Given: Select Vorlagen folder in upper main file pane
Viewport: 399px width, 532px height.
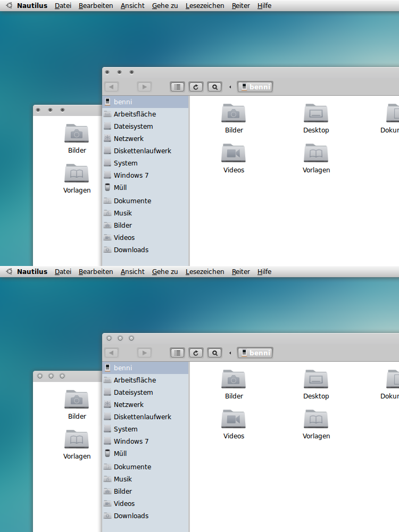Looking at the screenshot, I should (316, 159).
